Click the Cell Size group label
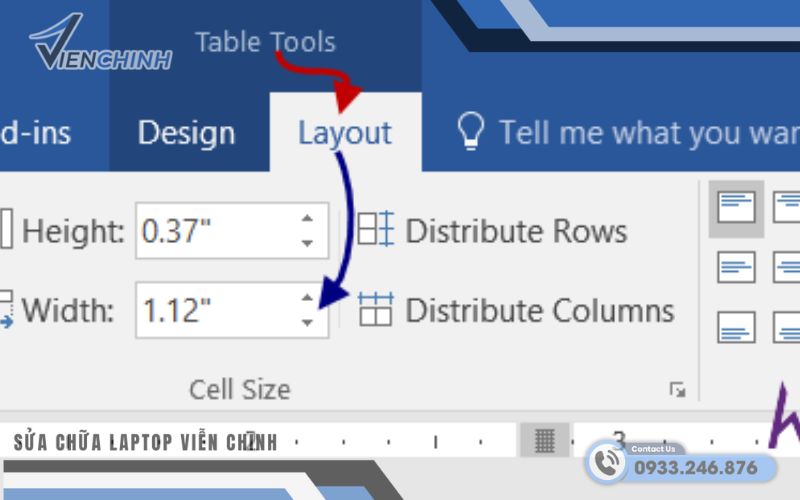Screen dimensions: 800x500 [x=240, y=390]
